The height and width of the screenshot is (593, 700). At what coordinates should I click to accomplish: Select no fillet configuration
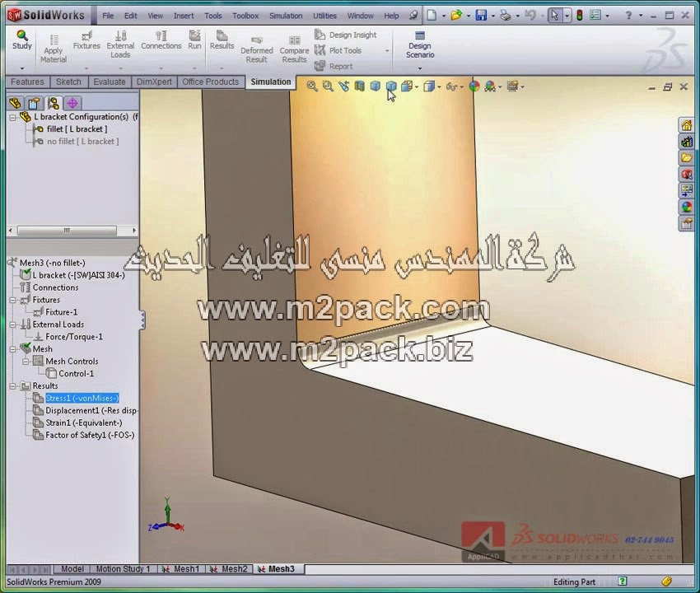click(x=82, y=141)
